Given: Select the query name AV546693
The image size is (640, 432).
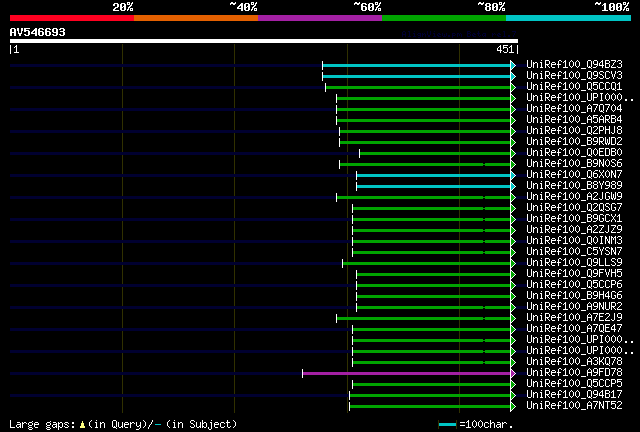Looking at the screenshot, I should click(x=38, y=32).
